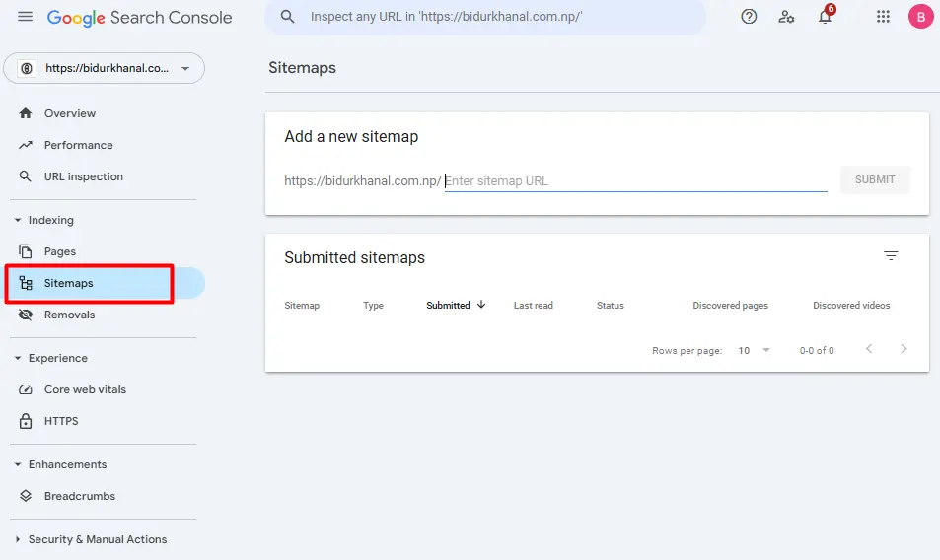Go to previous page of sitemaps
940x560 pixels.
tap(869, 349)
